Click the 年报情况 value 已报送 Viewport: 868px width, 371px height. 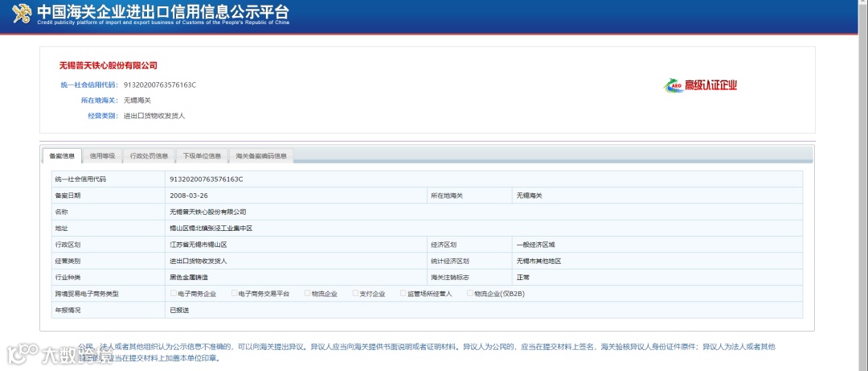179,310
